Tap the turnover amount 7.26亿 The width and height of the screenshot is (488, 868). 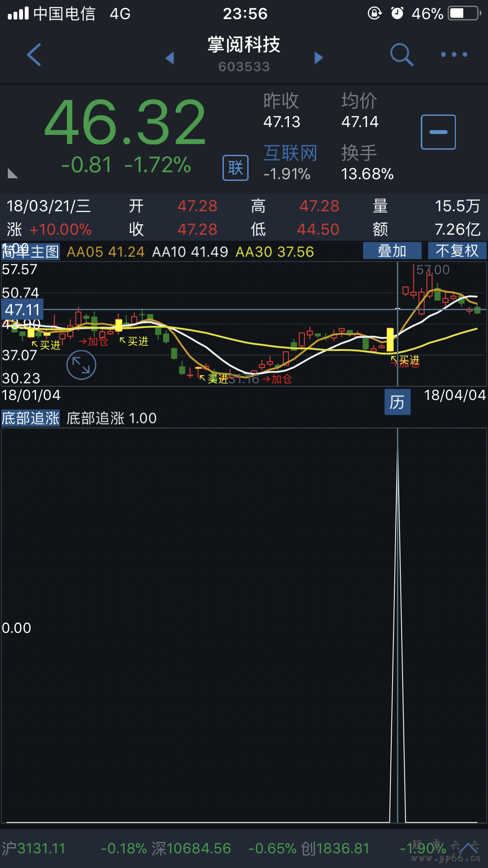458,229
